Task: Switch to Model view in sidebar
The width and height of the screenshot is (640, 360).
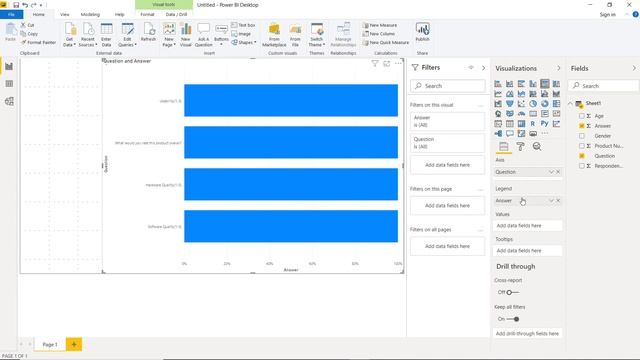Action: [x=9, y=101]
